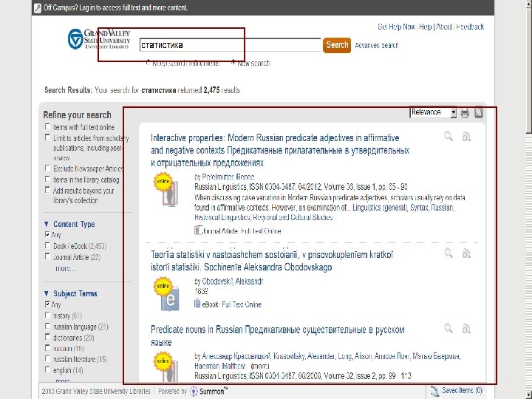Click the print results icon

coord(465,112)
